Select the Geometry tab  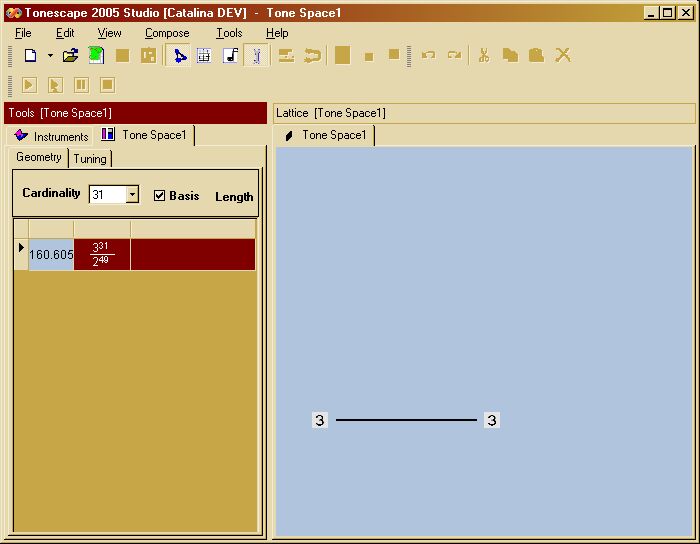click(x=38, y=157)
